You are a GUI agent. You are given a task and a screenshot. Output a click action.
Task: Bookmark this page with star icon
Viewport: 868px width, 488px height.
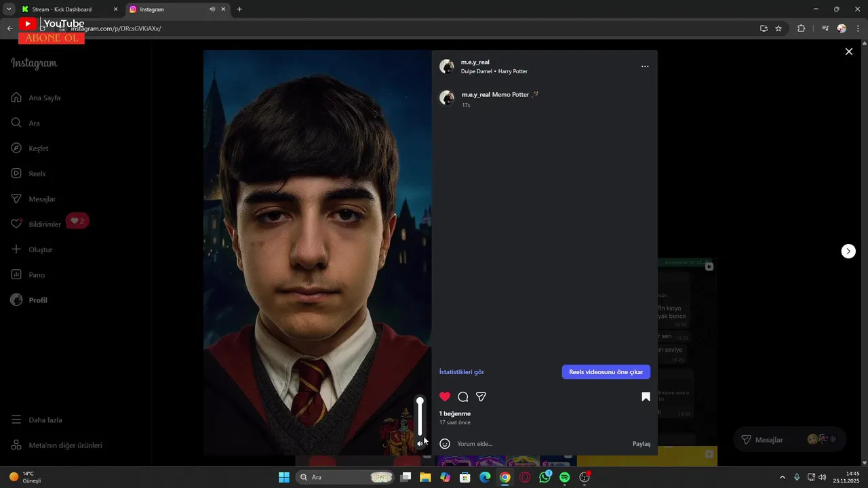tap(778, 28)
